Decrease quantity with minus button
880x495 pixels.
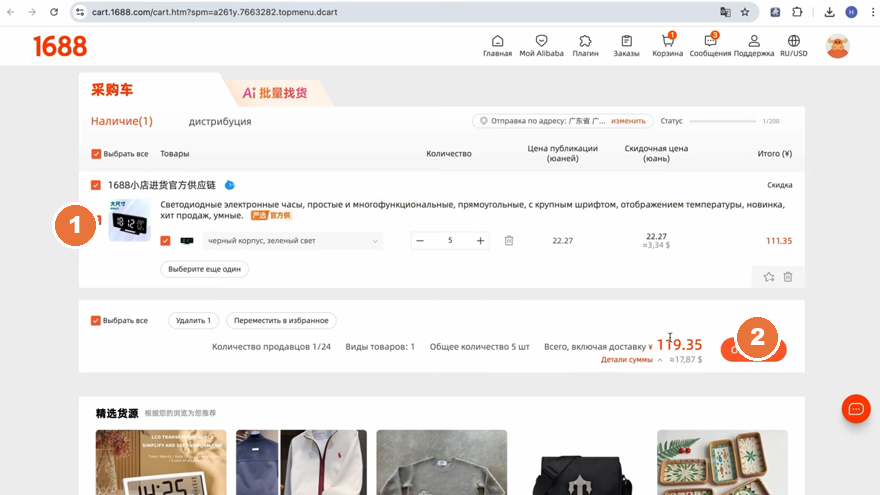[420, 241]
